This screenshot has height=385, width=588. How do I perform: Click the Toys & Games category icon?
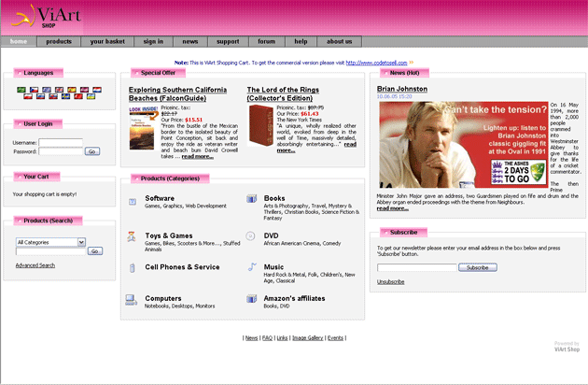132,236
